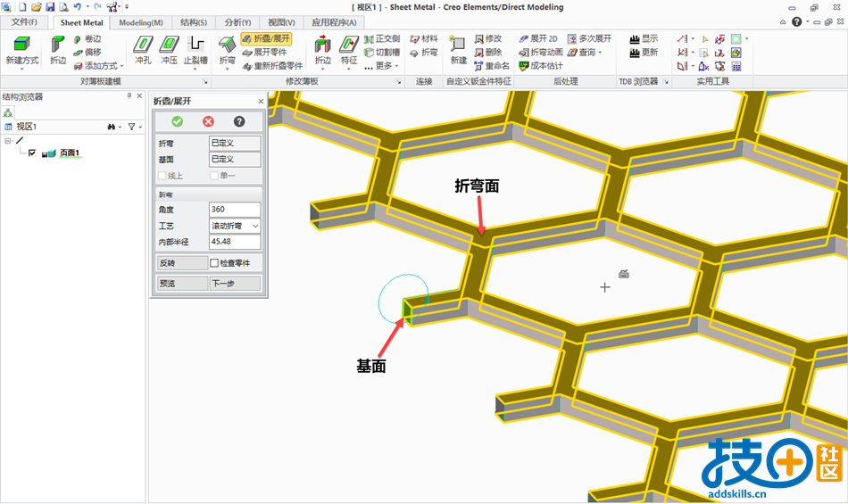Open 新建方式 dropdown arrow
Image resolution: width=848 pixels, height=504 pixels.
21,69
